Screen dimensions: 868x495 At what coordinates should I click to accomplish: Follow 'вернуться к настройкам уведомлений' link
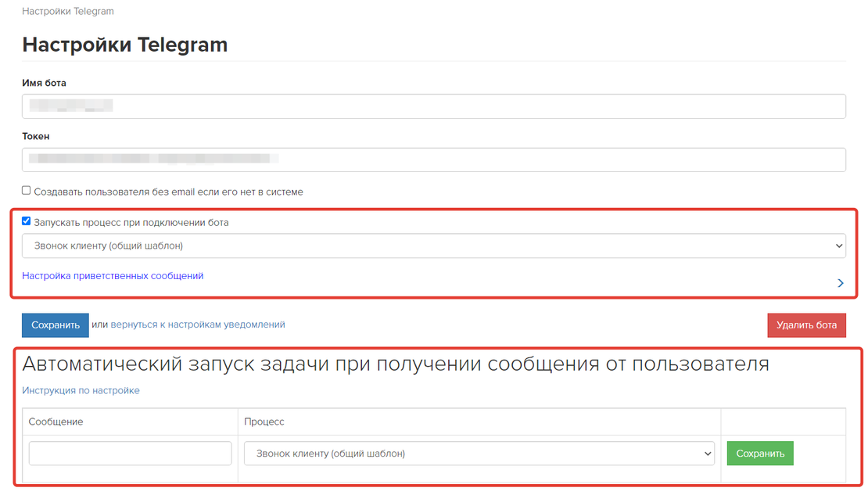point(198,325)
